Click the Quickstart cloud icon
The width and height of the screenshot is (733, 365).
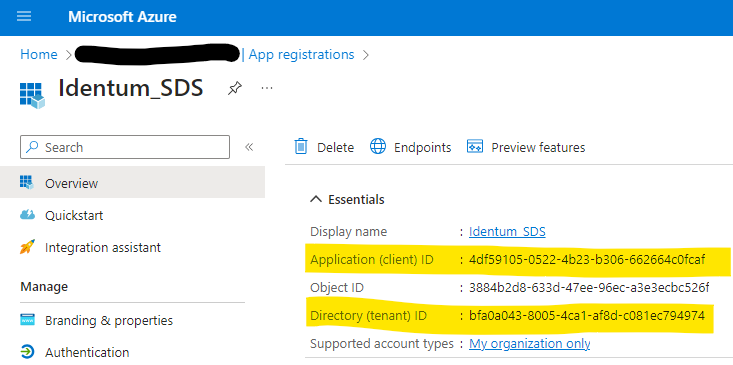(x=28, y=215)
